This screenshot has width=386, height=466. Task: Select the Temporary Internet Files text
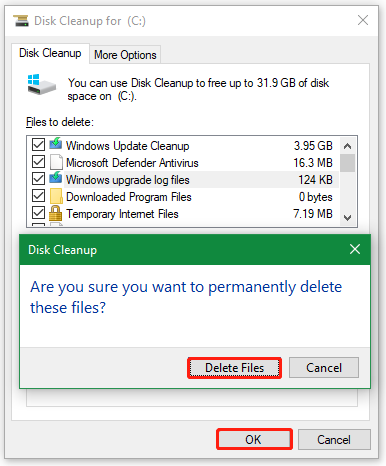point(122,214)
